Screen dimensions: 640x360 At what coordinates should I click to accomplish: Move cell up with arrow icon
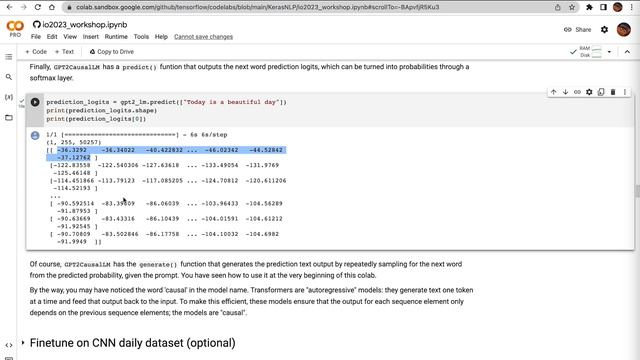coord(553,92)
